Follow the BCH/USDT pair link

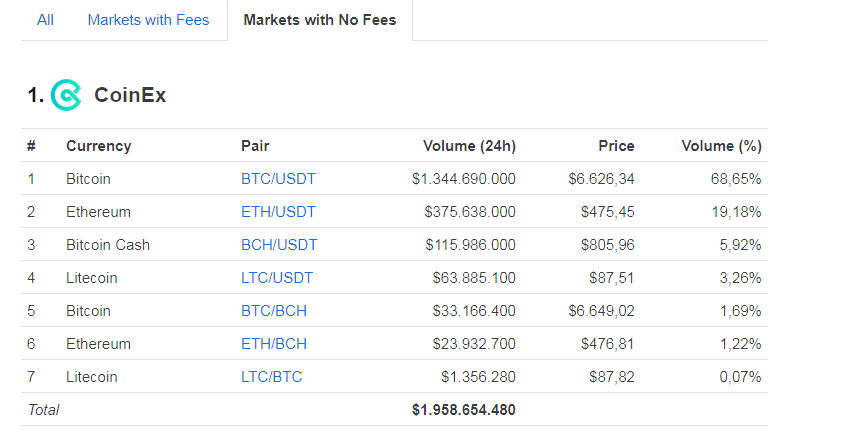click(x=279, y=245)
